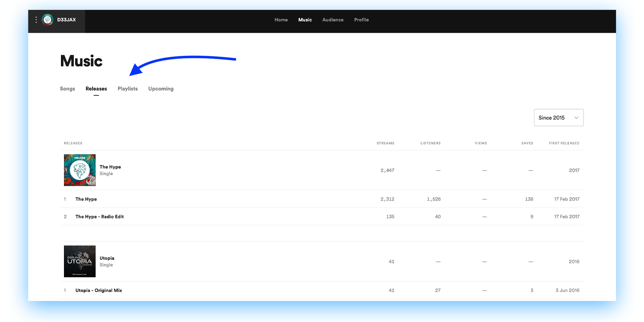Open the three-dot menu icon
The height and width of the screenshot is (322, 644).
pos(36,19)
